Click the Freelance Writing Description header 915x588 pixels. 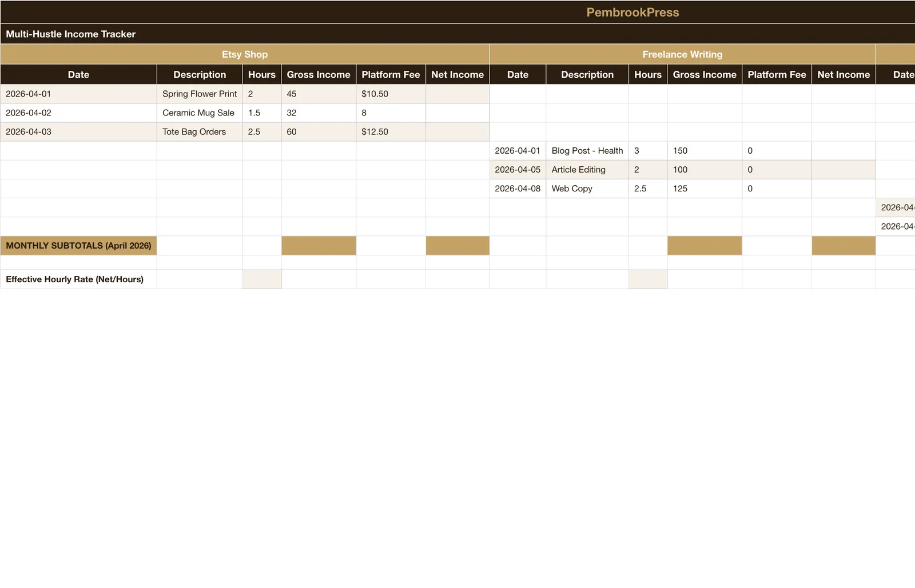tap(587, 74)
